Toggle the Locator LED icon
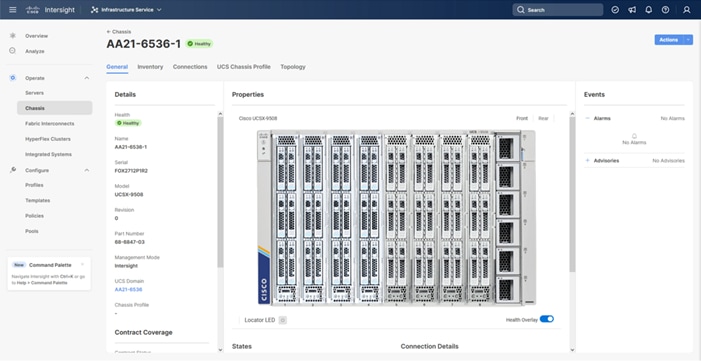The image size is (701, 361). point(283,320)
